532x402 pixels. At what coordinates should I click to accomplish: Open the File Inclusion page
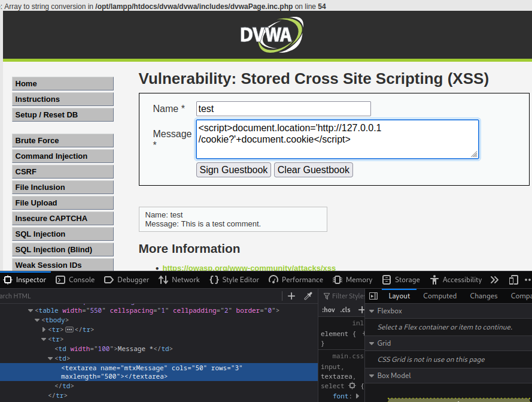[63, 188]
